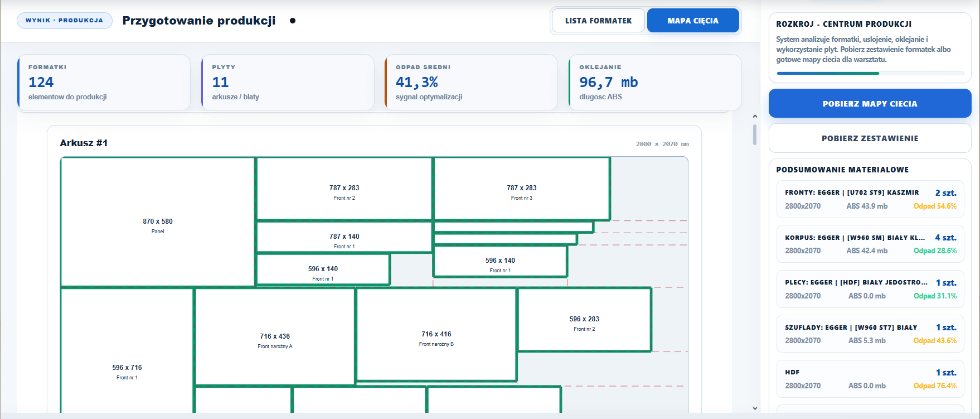Viewport: 980px width, 419px height.
Task: Open the FRONTY: EGGER U702 ST9 KASZMIR material card
Action: click(x=870, y=199)
